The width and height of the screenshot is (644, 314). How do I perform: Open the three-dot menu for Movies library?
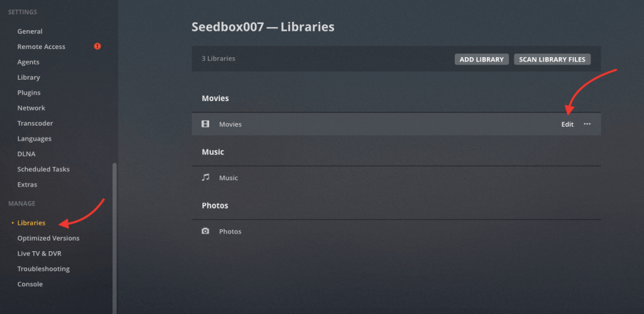[x=587, y=124]
